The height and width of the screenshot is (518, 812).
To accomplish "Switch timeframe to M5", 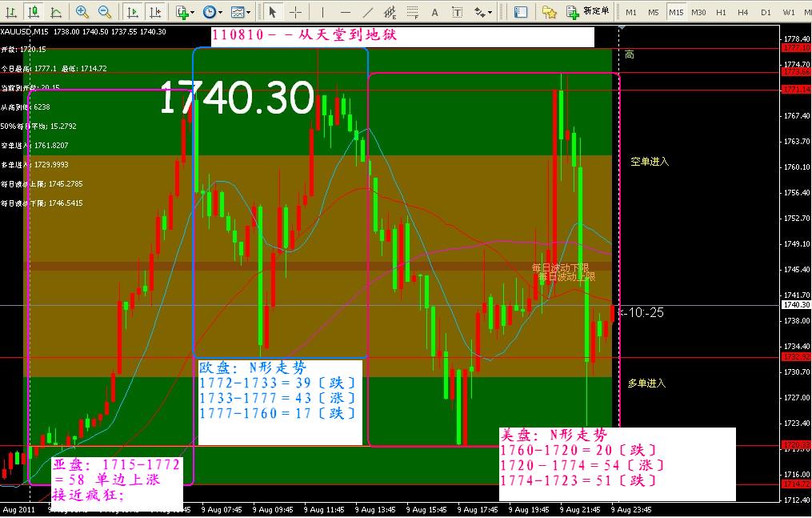I will (x=654, y=12).
